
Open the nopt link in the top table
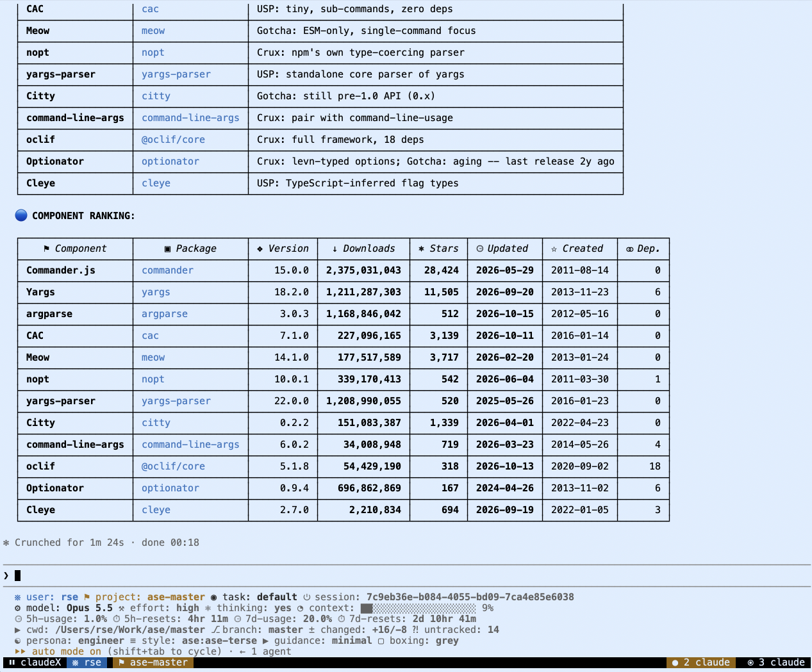click(x=153, y=53)
